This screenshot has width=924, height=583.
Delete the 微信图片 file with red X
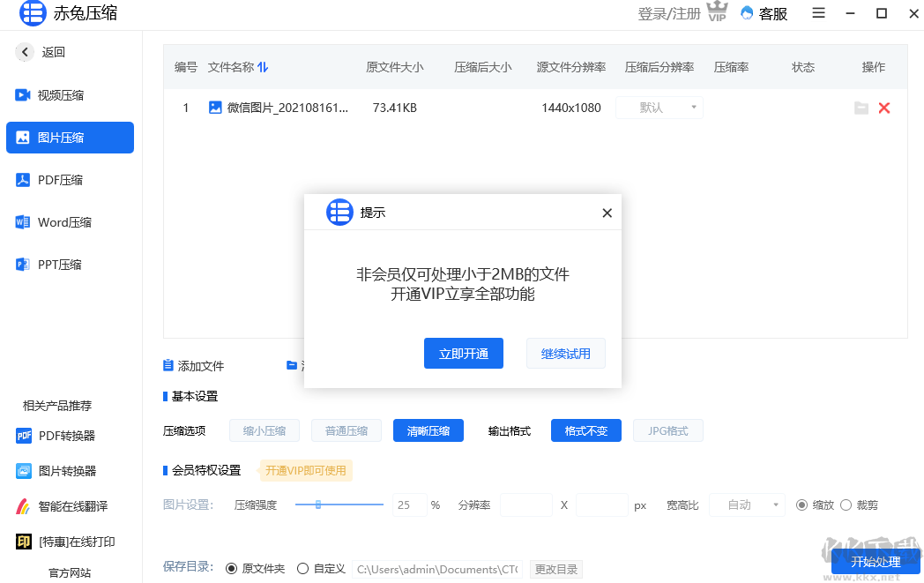point(884,108)
